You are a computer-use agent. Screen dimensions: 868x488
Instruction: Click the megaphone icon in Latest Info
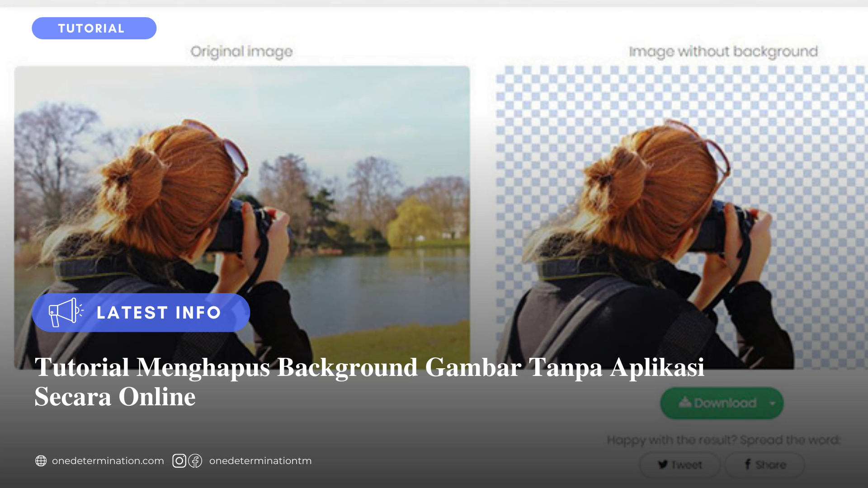click(66, 312)
